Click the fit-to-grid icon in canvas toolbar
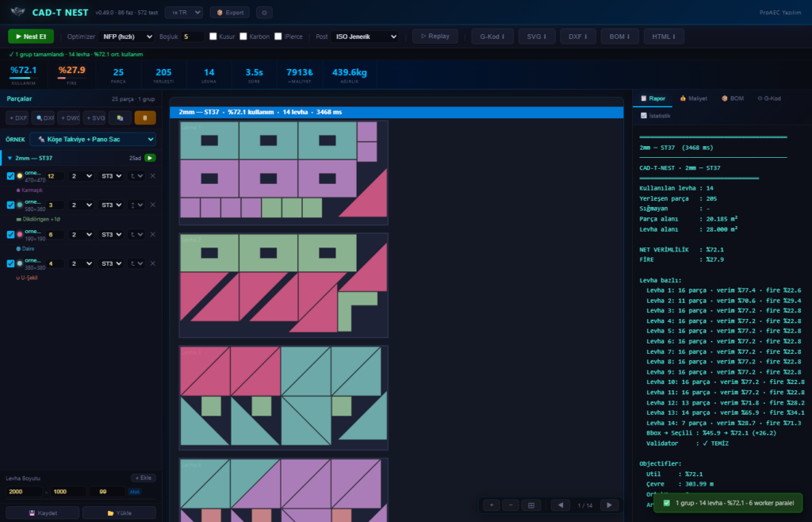 point(530,505)
